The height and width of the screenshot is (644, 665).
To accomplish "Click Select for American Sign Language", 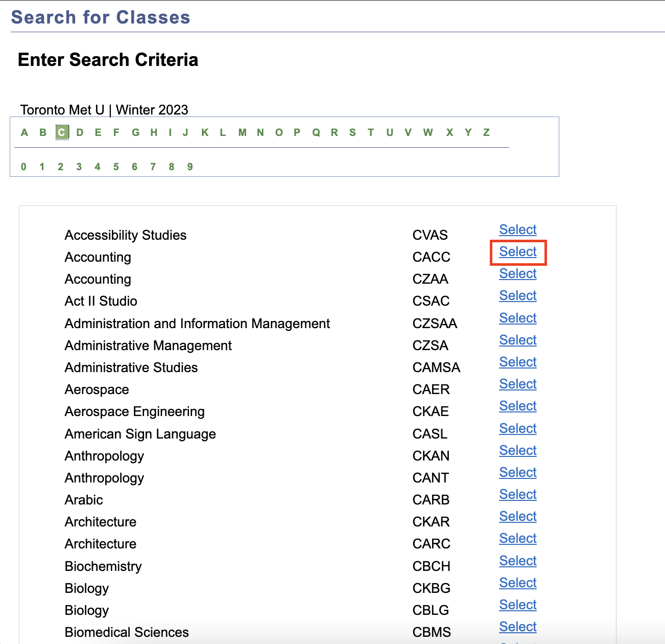I will pos(517,429).
